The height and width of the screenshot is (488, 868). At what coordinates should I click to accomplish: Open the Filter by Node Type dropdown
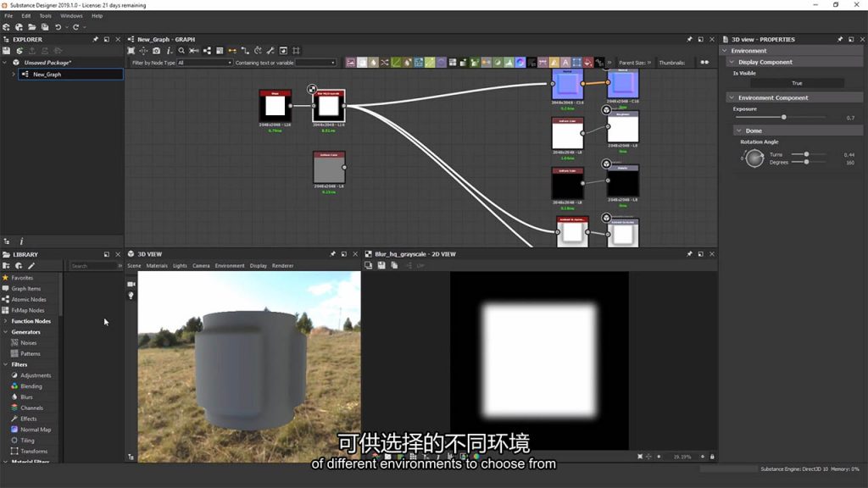[x=203, y=63]
